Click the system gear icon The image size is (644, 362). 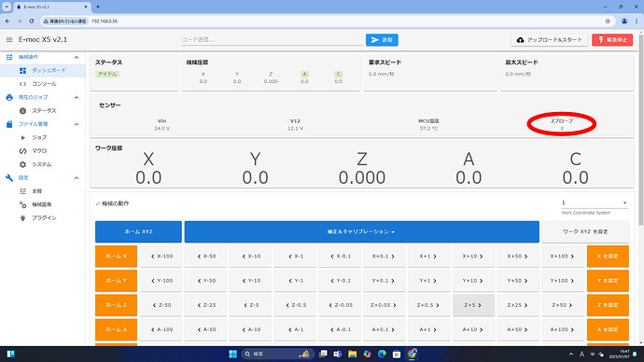click(x=22, y=164)
